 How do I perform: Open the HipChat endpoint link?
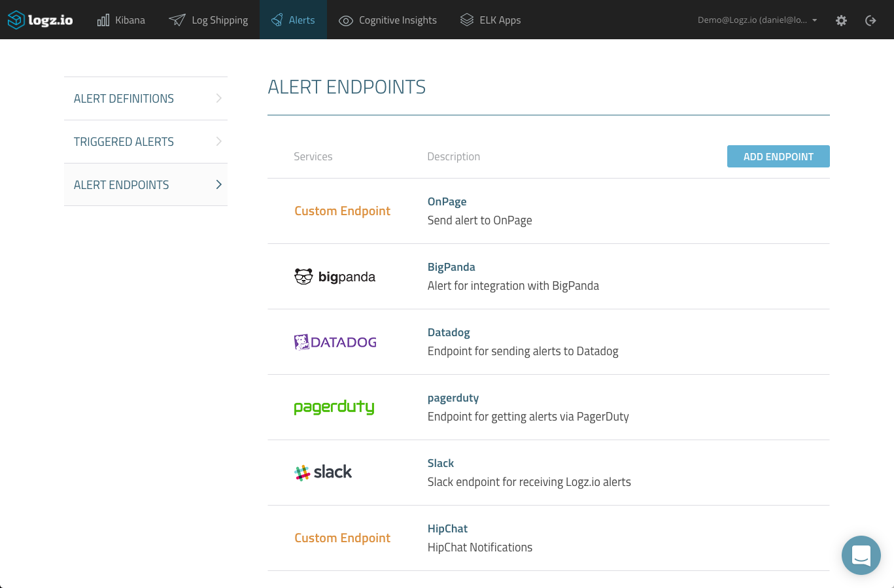[x=447, y=528]
